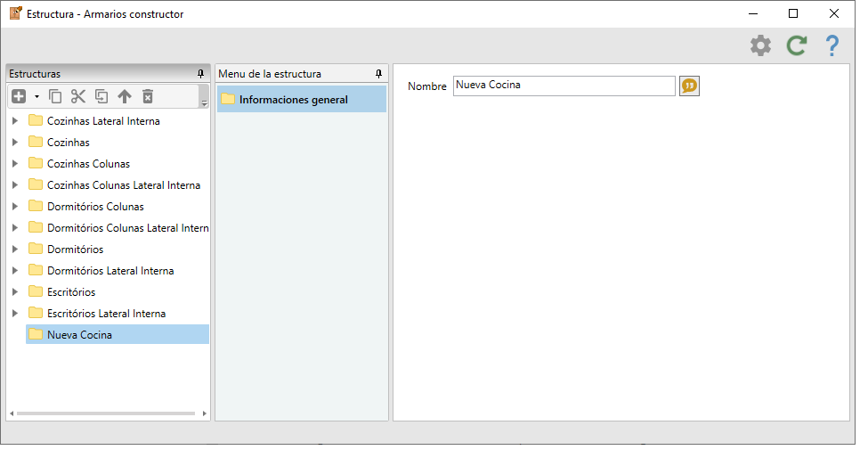Click the Nombre input field
Viewport: 868px width, 450px height.
coord(564,86)
